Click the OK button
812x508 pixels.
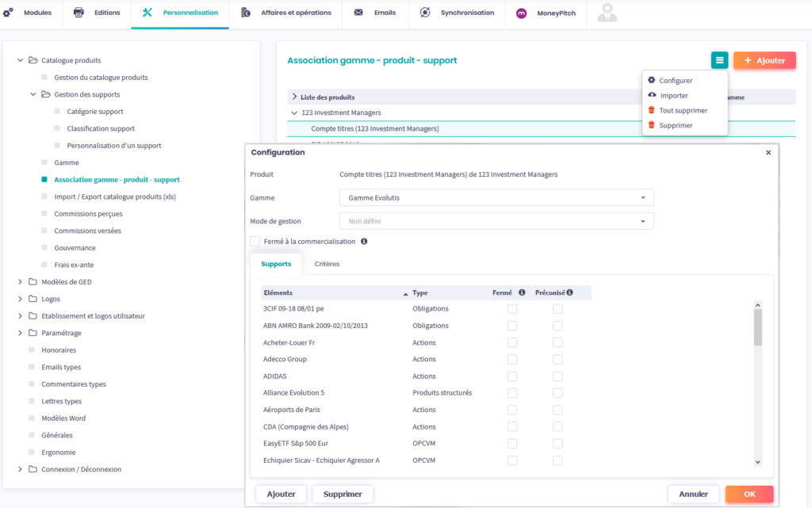(x=749, y=494)
